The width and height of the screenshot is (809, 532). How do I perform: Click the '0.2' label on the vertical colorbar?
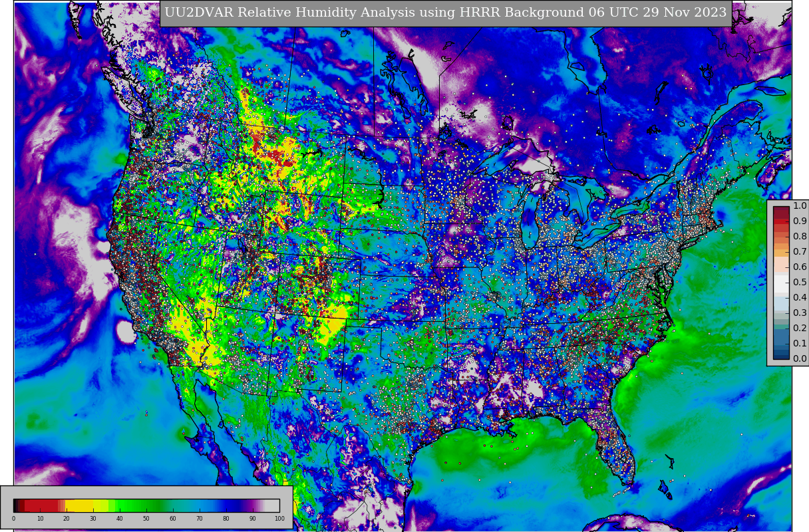pos(800,329)
